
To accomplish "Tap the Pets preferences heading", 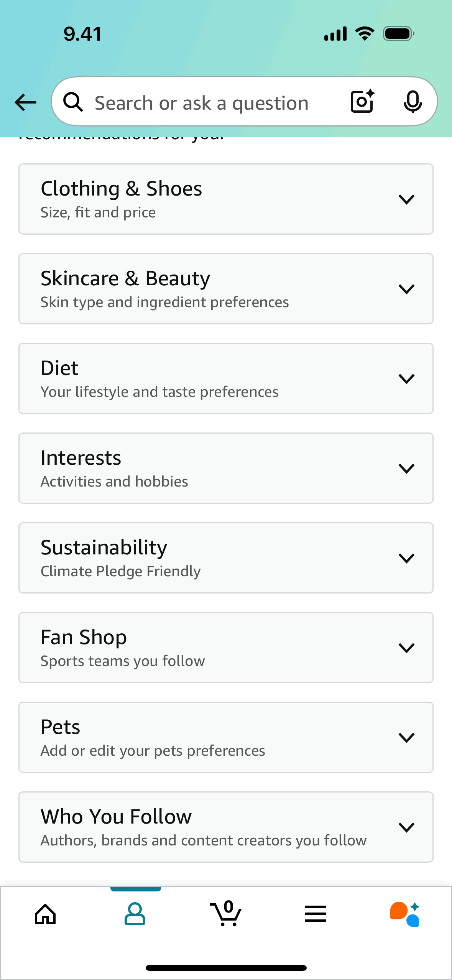I will (61, 727).
